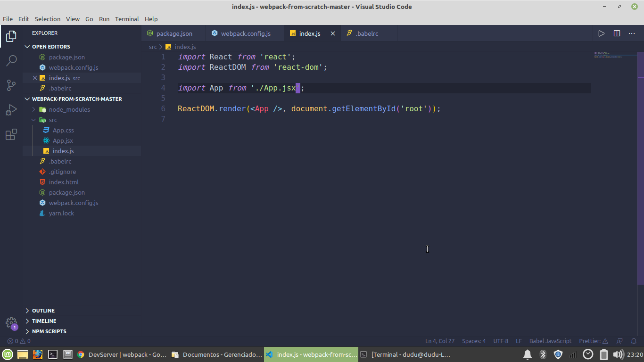
Task: Close index.js in Open Editors list
Action: pos(35,78)
